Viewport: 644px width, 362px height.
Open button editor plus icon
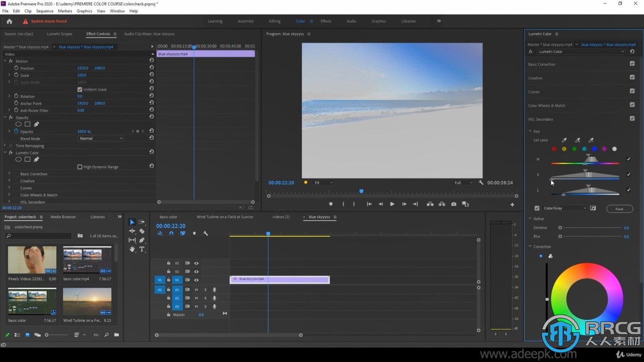click(x=512, y=205)
